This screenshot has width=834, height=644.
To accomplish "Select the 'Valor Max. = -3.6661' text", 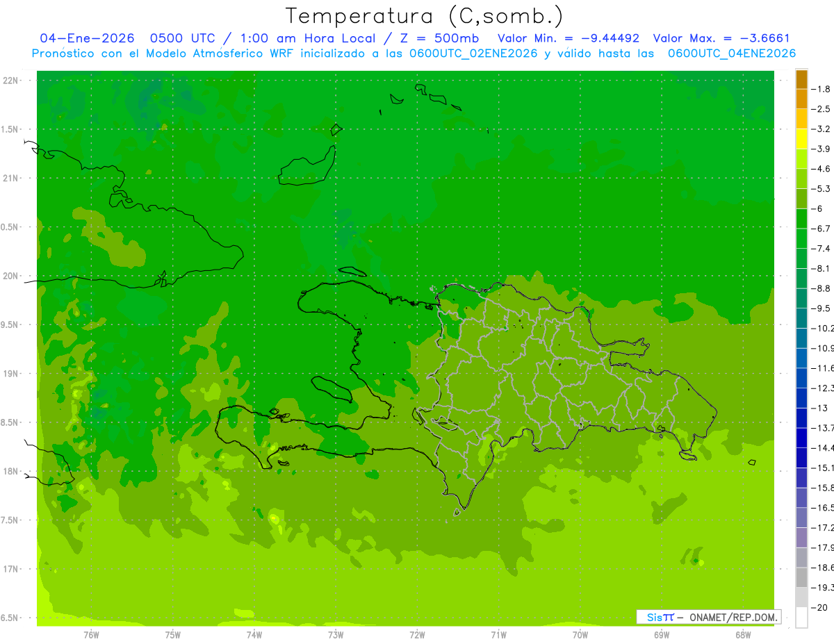I will (722, 38).
